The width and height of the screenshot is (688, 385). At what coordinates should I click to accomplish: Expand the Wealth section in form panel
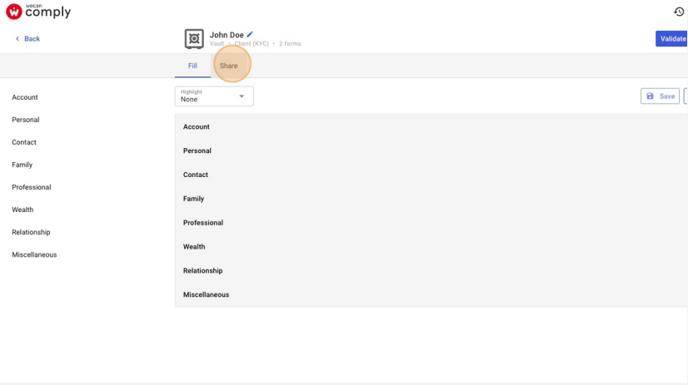click(x=431, y=246)
